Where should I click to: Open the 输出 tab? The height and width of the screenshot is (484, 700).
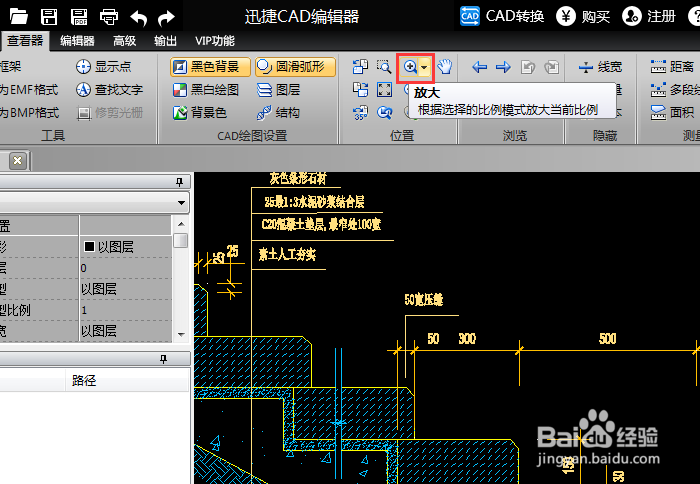(x=165, y=41)
